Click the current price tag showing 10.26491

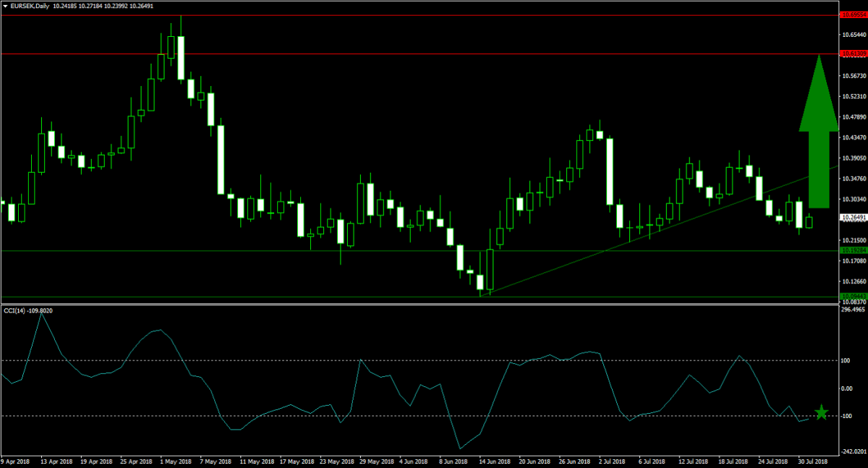[x=854, y=215]
